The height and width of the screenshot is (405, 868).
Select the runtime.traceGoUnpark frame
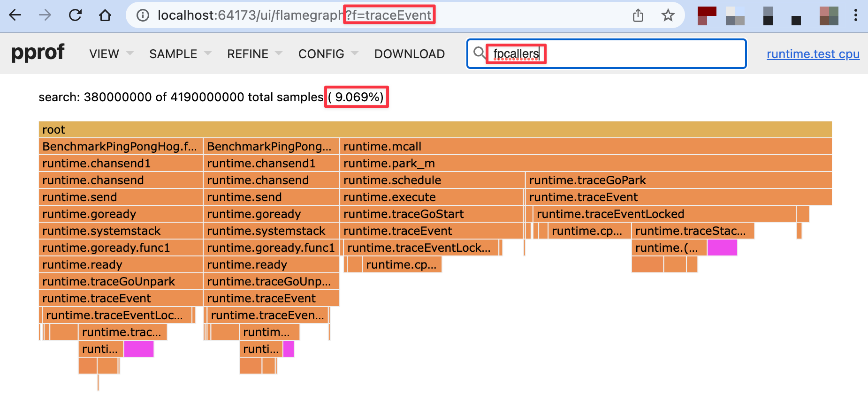(x=121, y=281)
